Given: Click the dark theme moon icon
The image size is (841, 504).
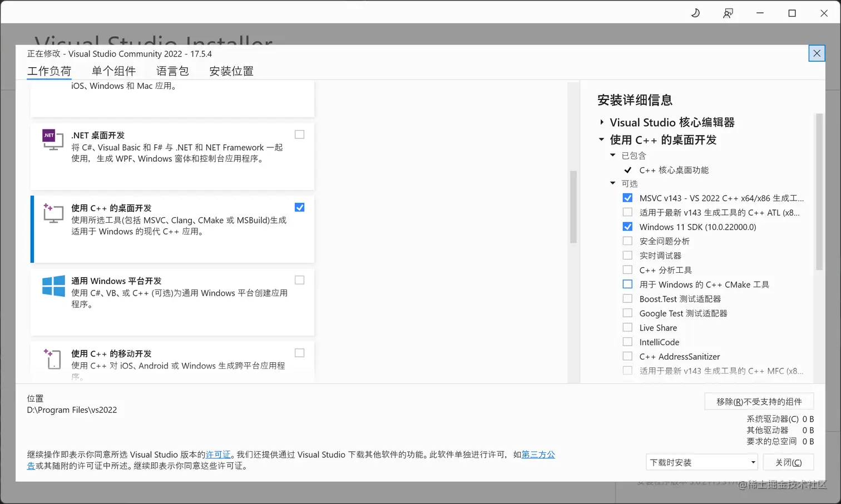Looking at the screenshot, I should coord(695,13).
